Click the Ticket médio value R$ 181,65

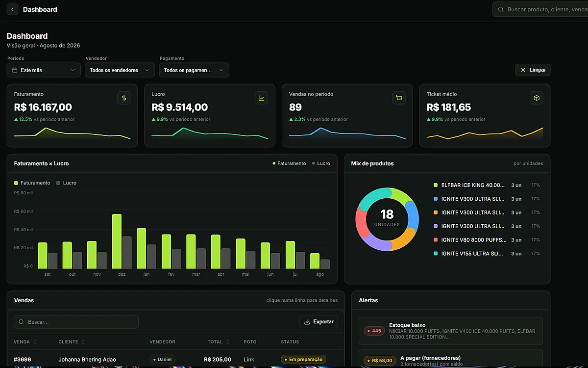click(449, 107)
